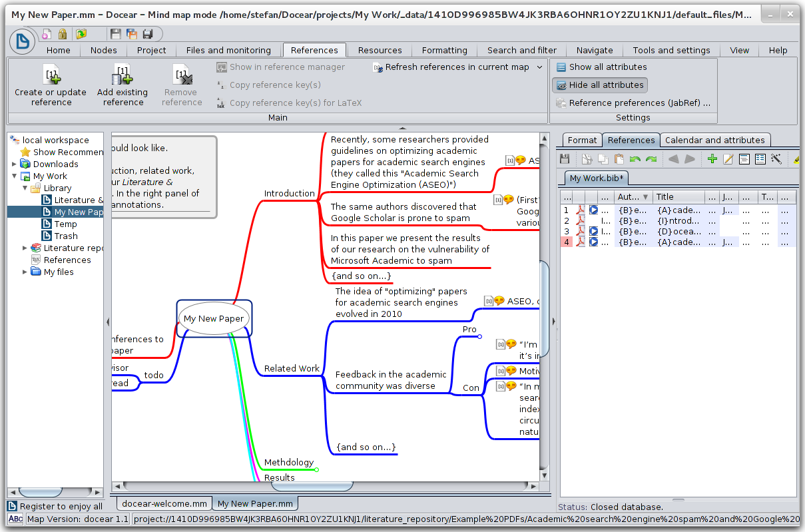Switch to the Nodes ribbon tab
The width and height of the screenshot is (805, 532).
click(x=103, y=50)
